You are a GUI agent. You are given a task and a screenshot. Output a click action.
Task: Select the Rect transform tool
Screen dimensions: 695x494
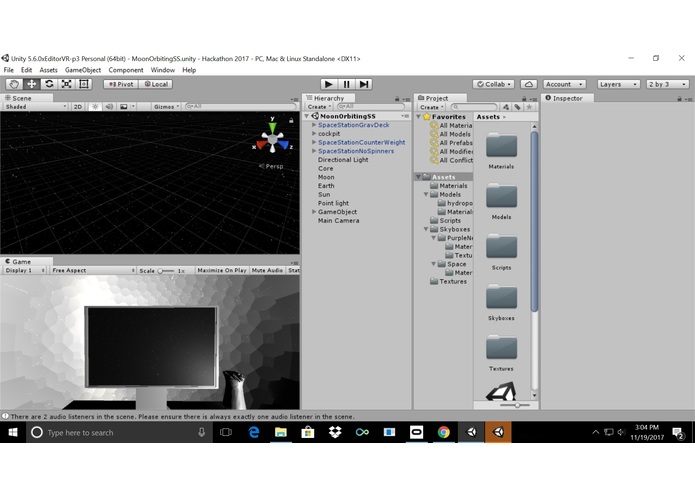point(83,84)
